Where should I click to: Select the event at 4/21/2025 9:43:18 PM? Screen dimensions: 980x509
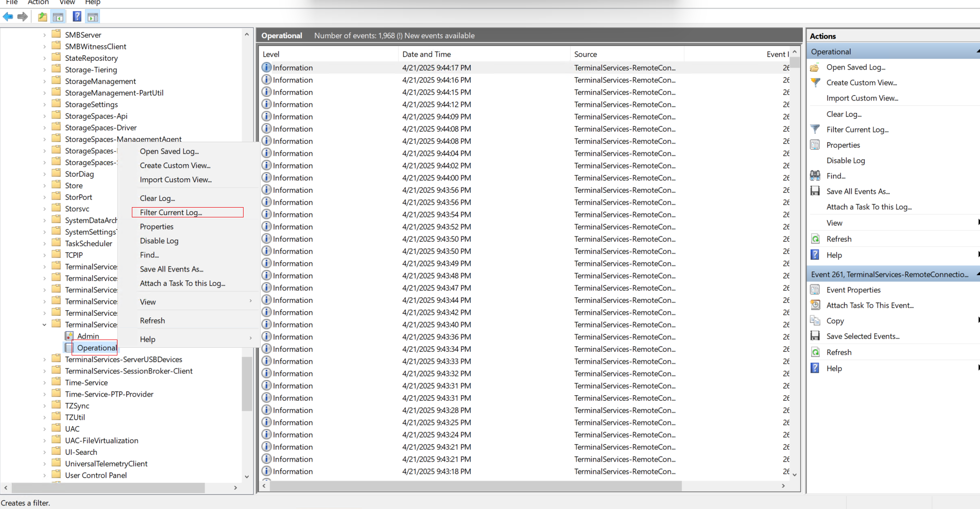coord(525,471)
